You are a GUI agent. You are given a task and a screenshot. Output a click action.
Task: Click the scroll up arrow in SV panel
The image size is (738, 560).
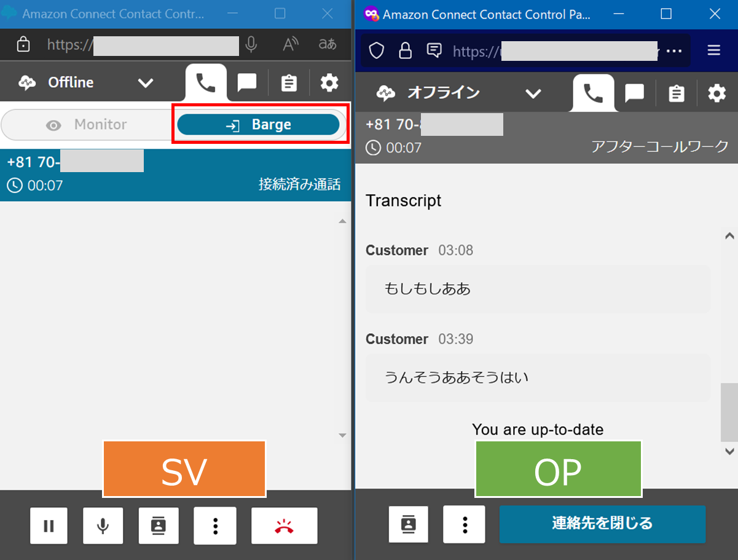pyautogui.click(x=343, y=221)
